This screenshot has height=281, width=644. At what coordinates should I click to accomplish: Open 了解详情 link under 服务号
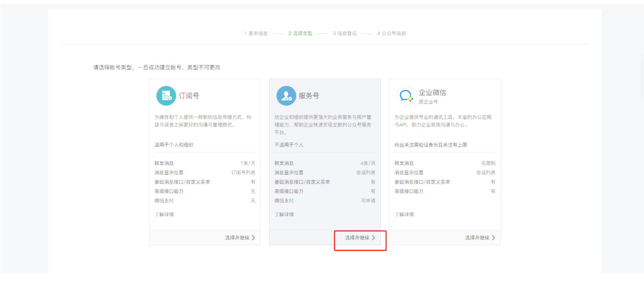(x=284, y=214)
